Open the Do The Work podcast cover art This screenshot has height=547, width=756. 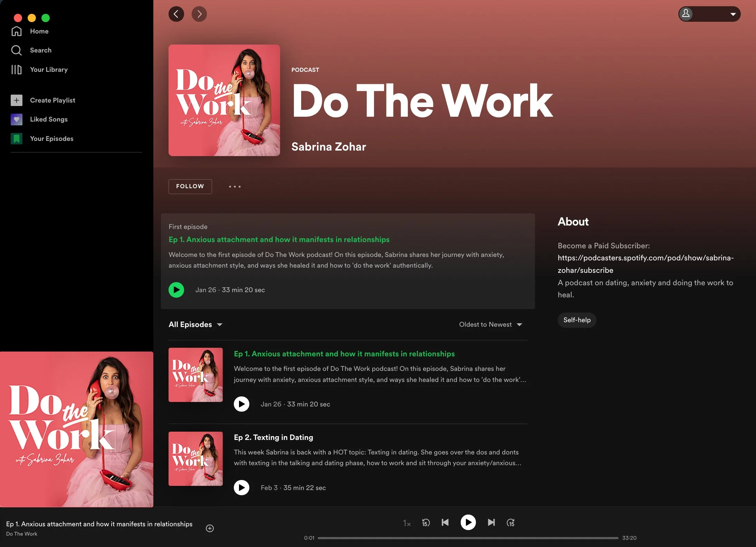(224, 100)
